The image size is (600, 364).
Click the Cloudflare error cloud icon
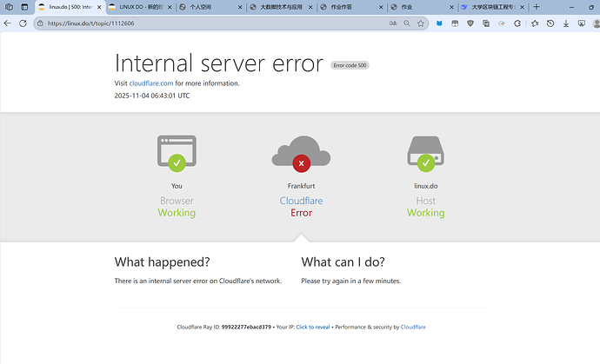[301, 154]
